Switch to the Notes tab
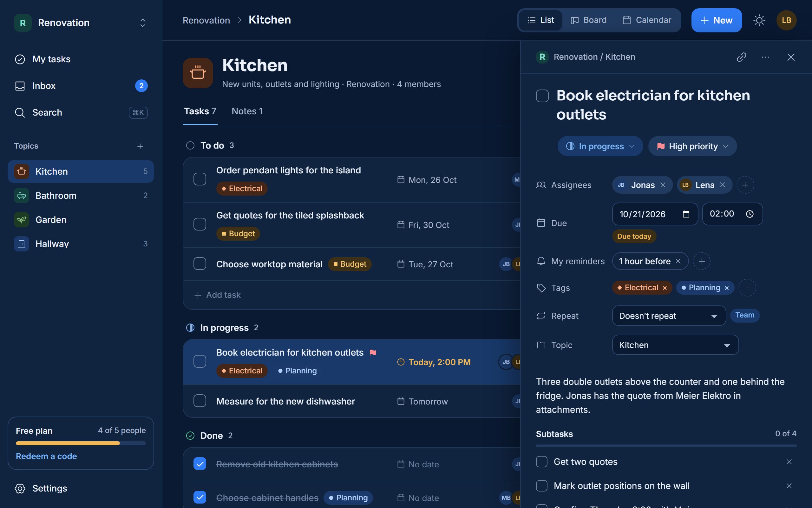The height and width of the screenshot is (508, 812). (247, 111)
